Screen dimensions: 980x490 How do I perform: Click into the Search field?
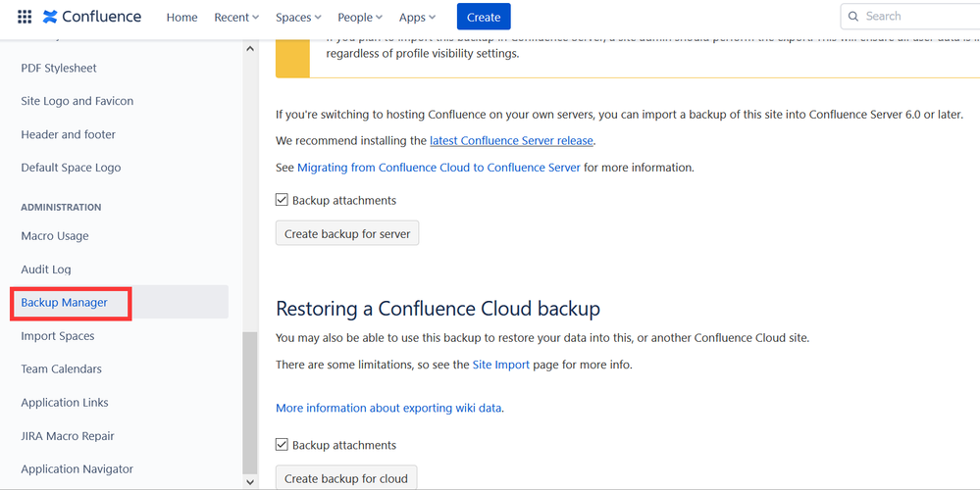[912, 17]
